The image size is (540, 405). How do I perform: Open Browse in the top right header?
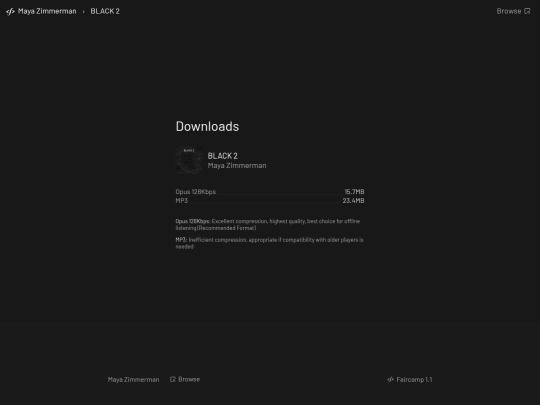click(x=509, y=11)
